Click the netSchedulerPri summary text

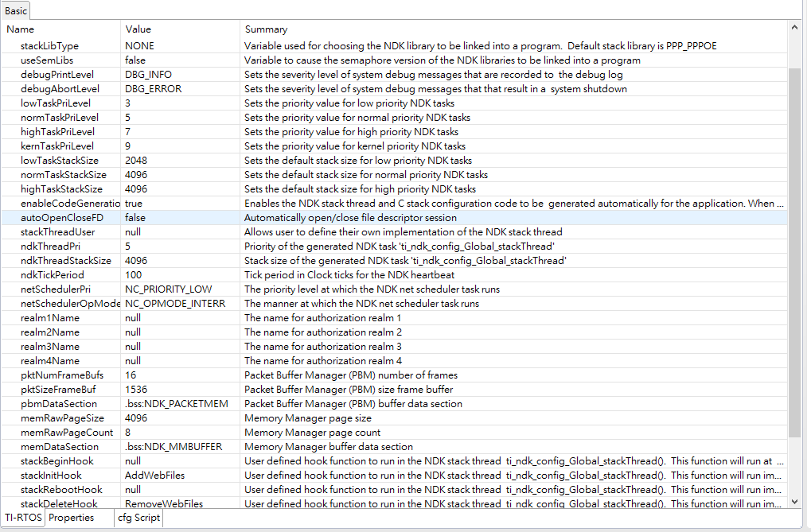tap(372, 289)
